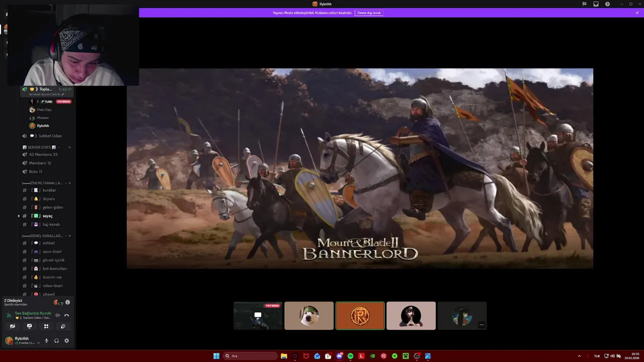Click 'Devre dışı bırak' streamer mode button
Viewport: 644px width, 362px height.
[x=369, y=13]
